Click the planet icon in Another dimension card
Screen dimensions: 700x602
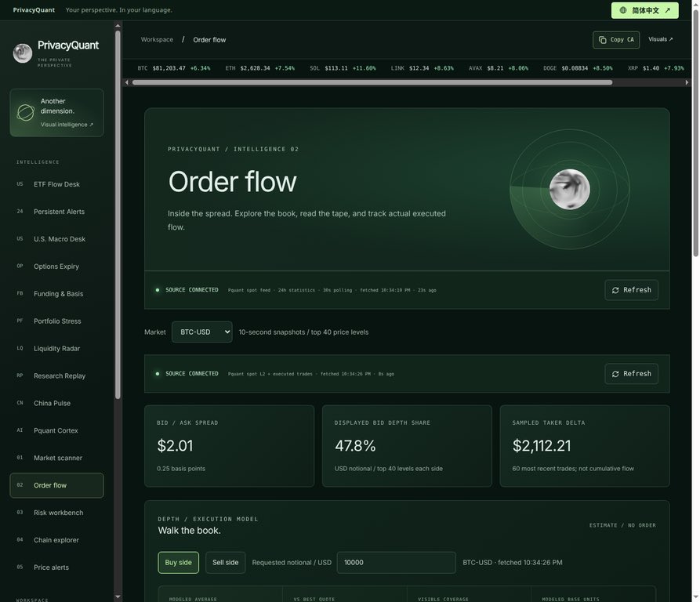(25, 112)
